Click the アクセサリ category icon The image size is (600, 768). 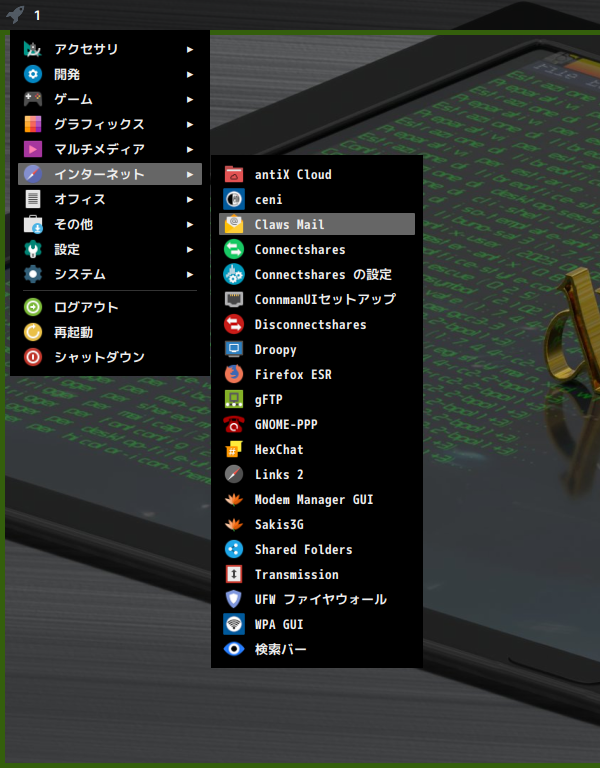click(33, 49)
